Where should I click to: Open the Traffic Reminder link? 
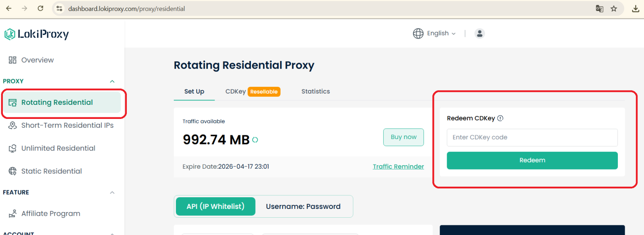click(x=398, y=167)
